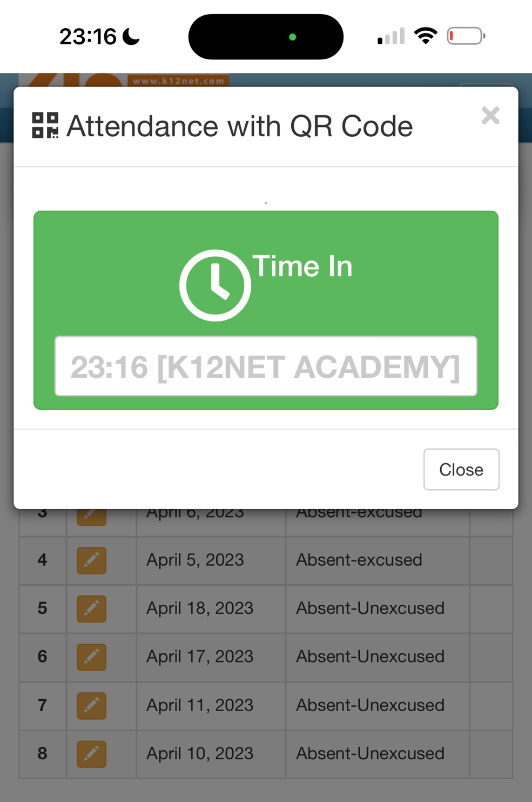Click the Attendance with QR Code title
The image size is (532, 802).
point(239,126)
